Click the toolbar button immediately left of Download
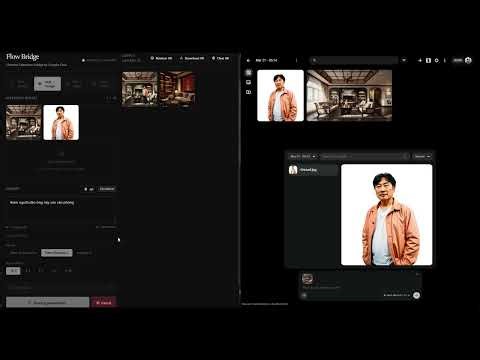480x360 pixels. [x=161, y=58]
